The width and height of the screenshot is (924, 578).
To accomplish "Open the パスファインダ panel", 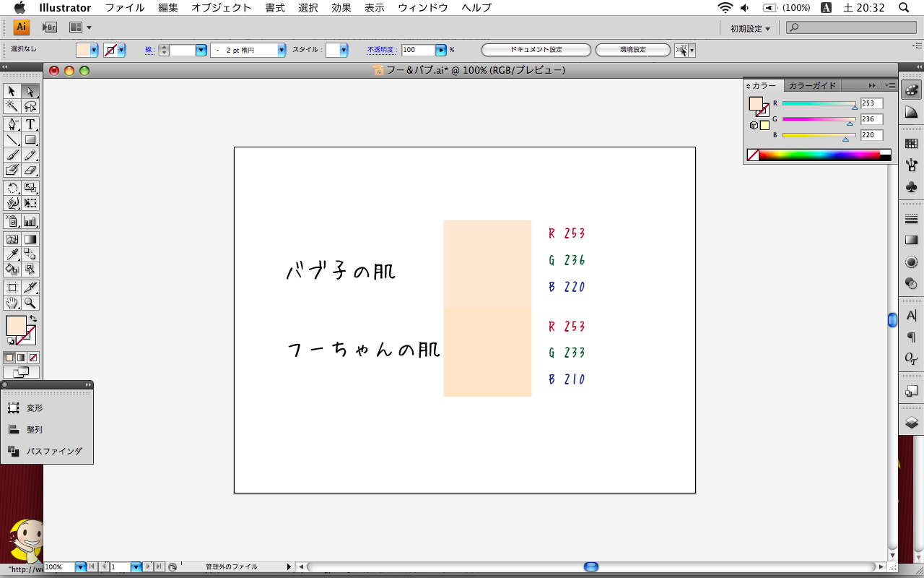I will pos(46,451).
